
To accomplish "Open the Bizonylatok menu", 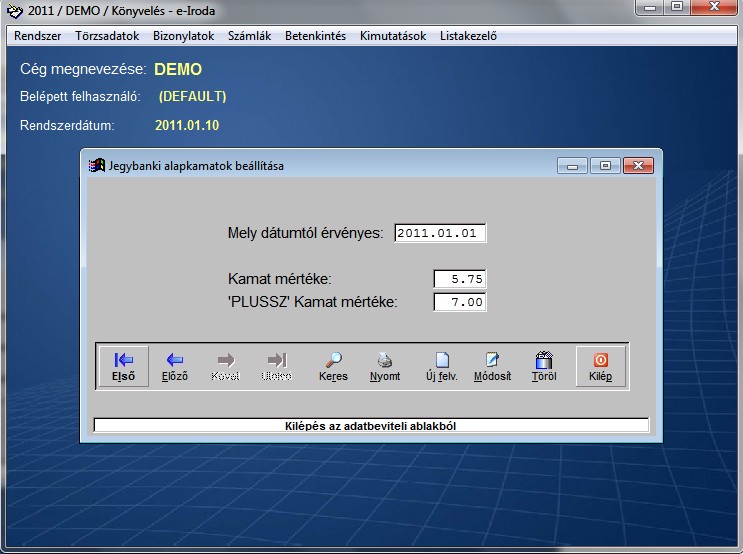I will click(184, 36).
